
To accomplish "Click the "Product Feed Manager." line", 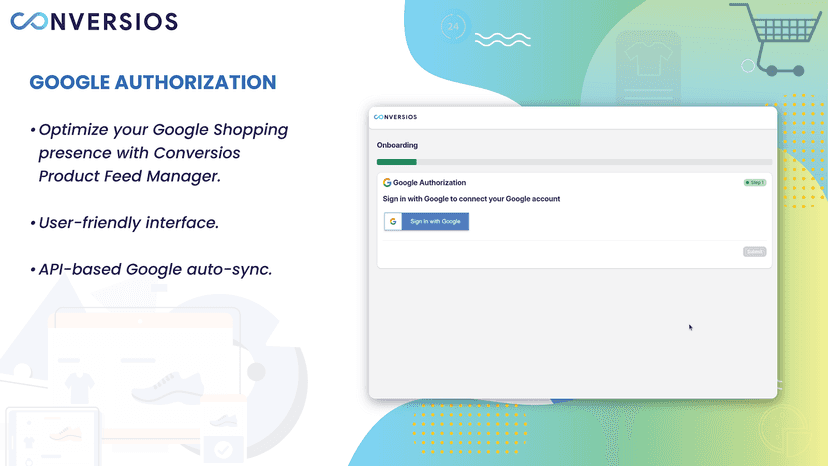I will pyautogui.click(x=129, y=176).
